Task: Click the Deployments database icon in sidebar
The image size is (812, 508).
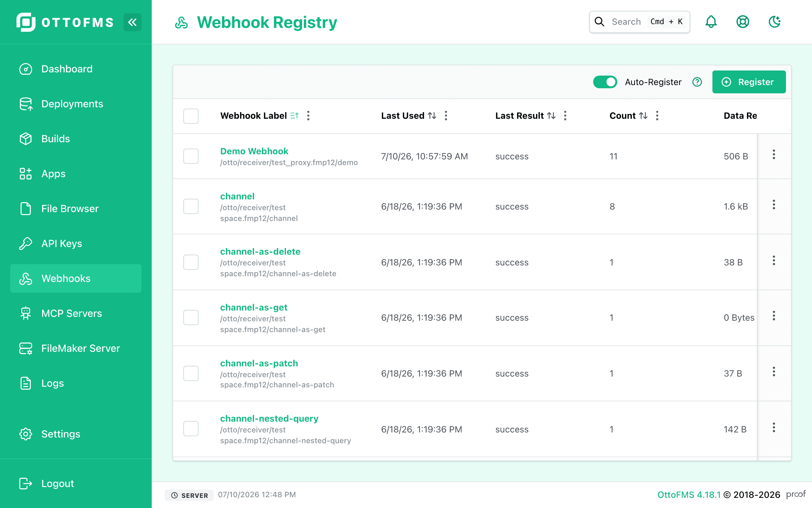Action: (26, 104)
